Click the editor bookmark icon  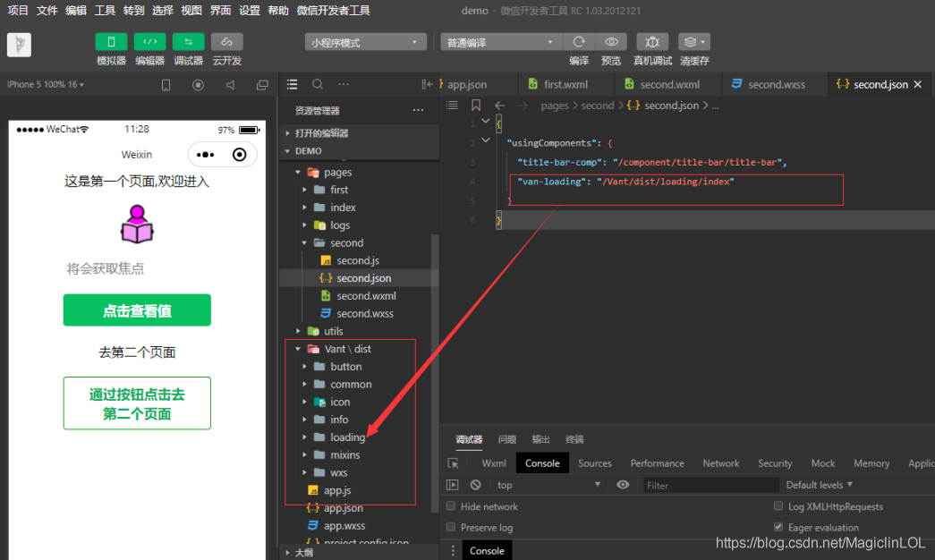(x=476, y=106)
